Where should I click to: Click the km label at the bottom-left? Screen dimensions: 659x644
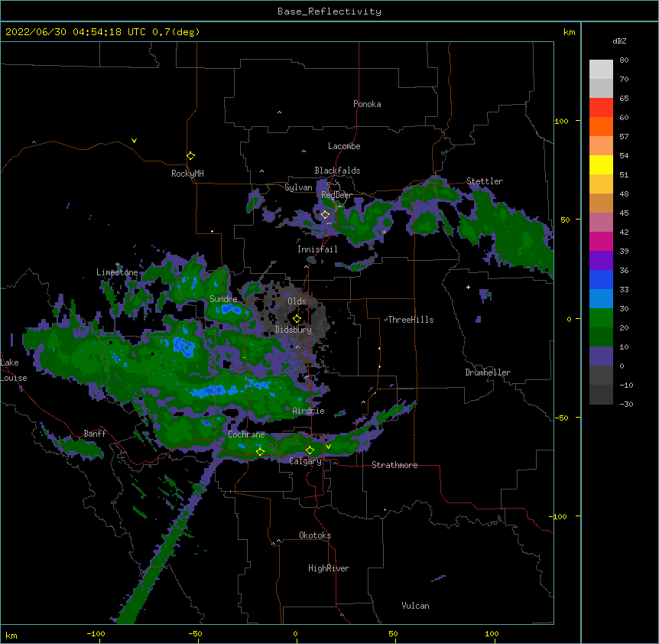(11, 636)
